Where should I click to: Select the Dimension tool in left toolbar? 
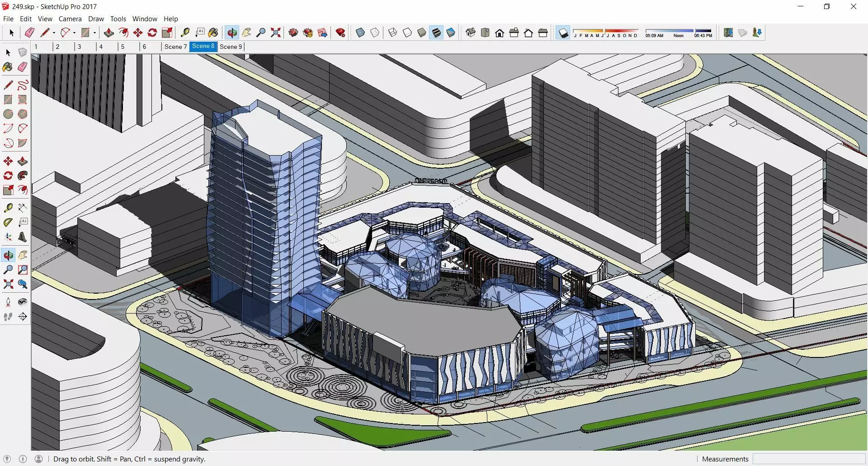tap(23, 208)
